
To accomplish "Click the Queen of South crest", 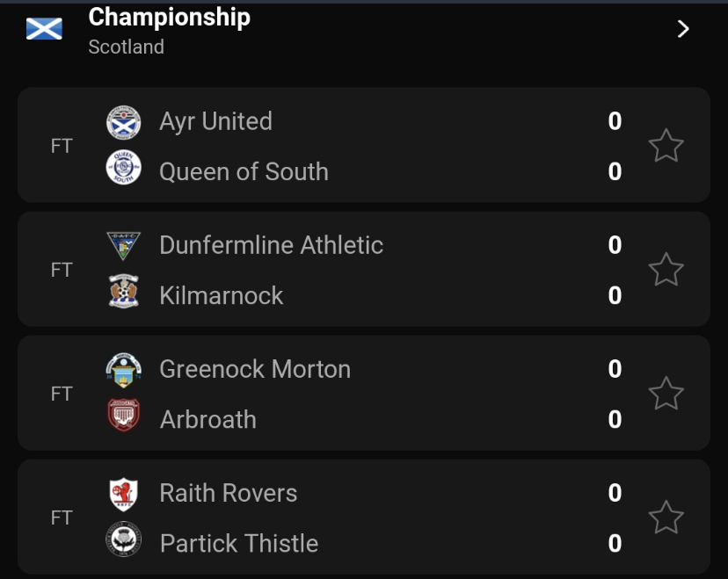I will click(x=124, y=168).
